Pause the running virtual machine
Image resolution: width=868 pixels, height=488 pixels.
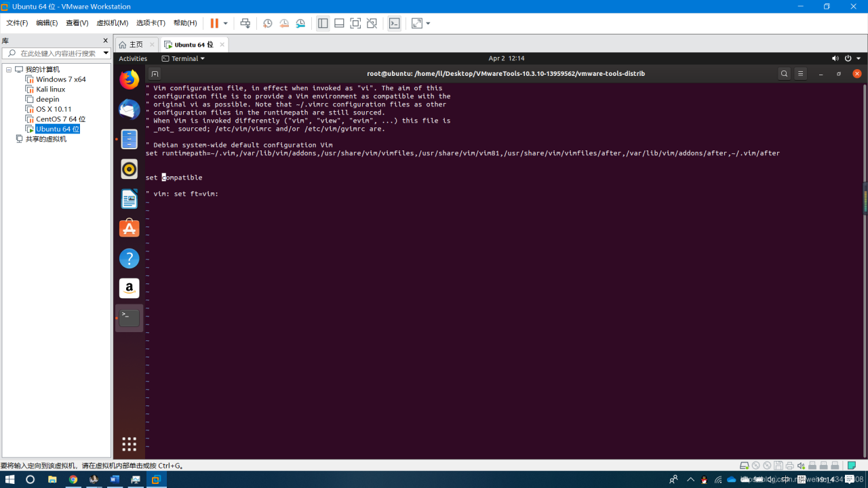coord(214,23)
